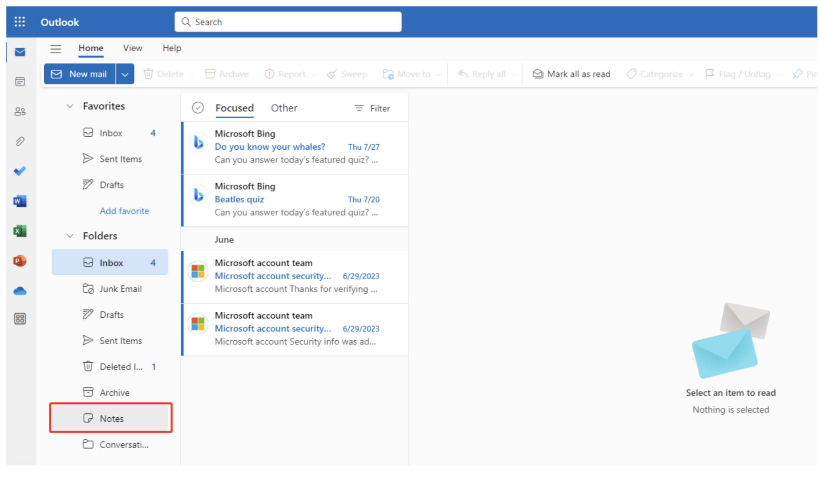Image resolution: width=819 pixels, height=504 pixels.
Task: Click the Move to button
Action: point(406,74)
